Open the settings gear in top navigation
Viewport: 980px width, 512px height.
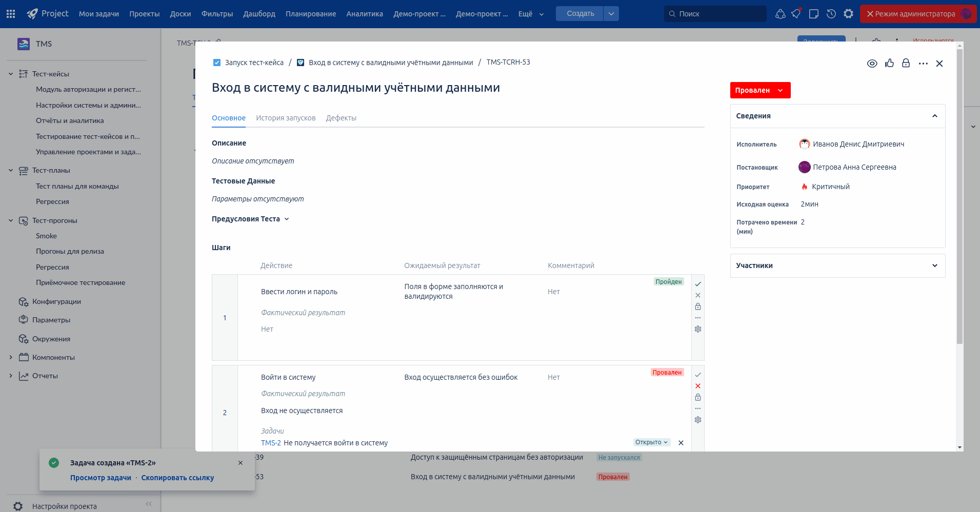click(849, 14)
